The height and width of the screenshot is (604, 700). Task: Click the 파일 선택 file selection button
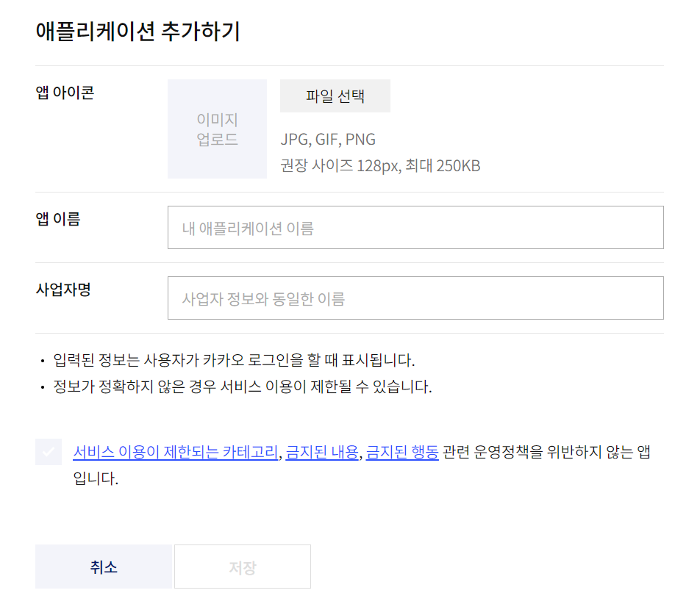[335, 96]
